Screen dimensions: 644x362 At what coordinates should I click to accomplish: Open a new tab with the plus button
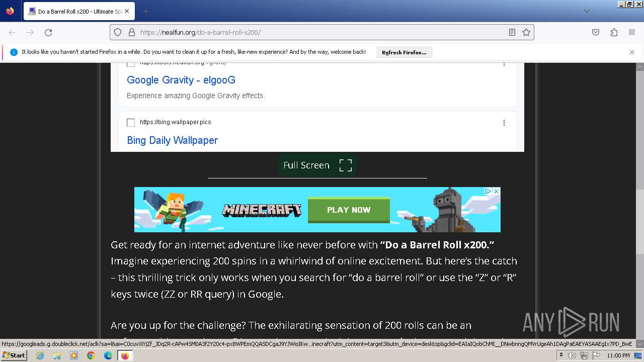[145, 11]
